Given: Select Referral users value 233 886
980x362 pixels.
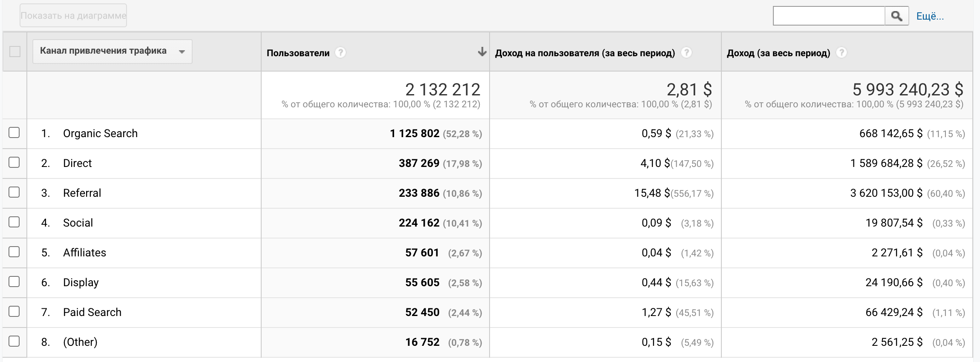Looking at the screenshot, I should [x=419, y=193].
